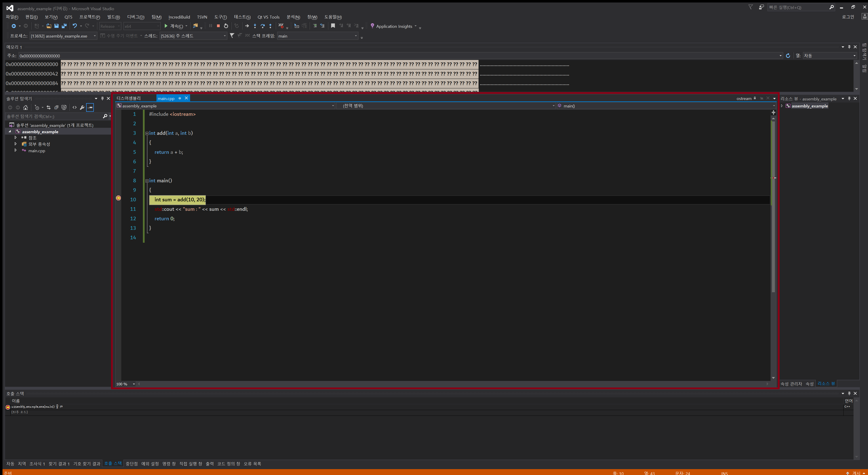This screenshot has width=868, height=475.
Task: Pin the Solution Explorer panel
Action: pyautogui.click(x=102, y=98)
